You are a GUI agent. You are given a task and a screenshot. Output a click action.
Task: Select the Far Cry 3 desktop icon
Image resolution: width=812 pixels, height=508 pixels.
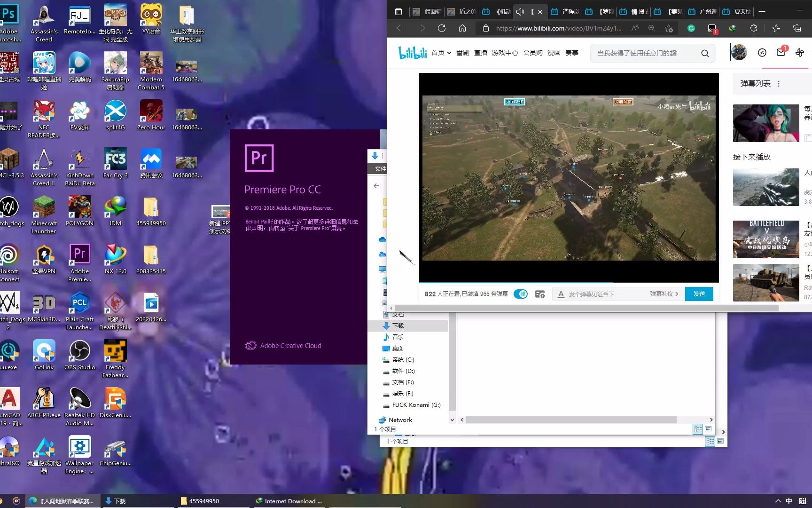(115, 163)
